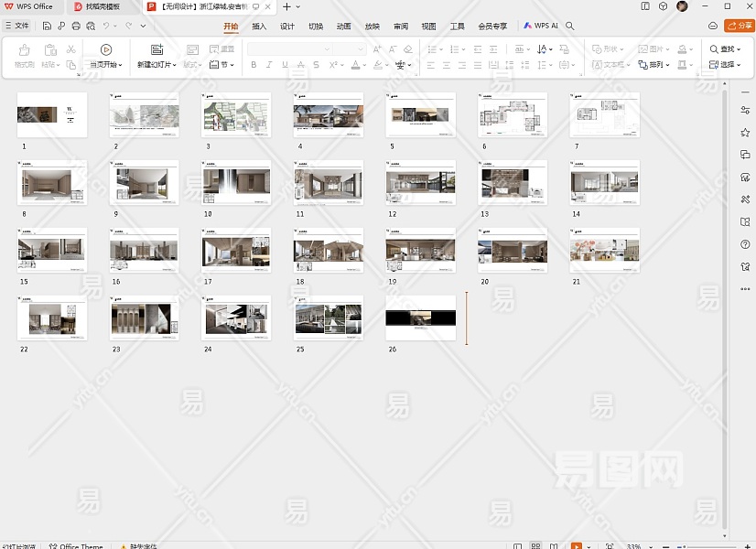The height and width of the screenshot is (549, 756).
Task: Click the help question mark in sidebar
Action: coord(745,244)
